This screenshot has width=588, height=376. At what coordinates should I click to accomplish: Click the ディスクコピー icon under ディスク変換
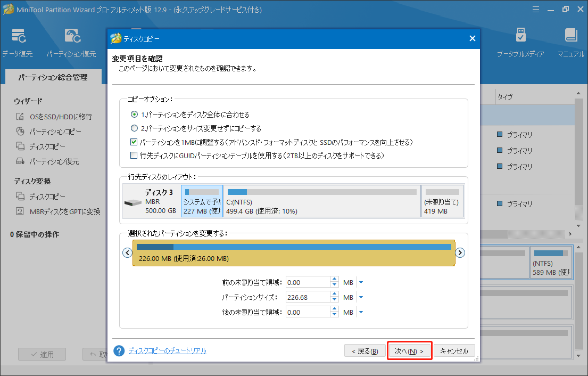point(20,196)
